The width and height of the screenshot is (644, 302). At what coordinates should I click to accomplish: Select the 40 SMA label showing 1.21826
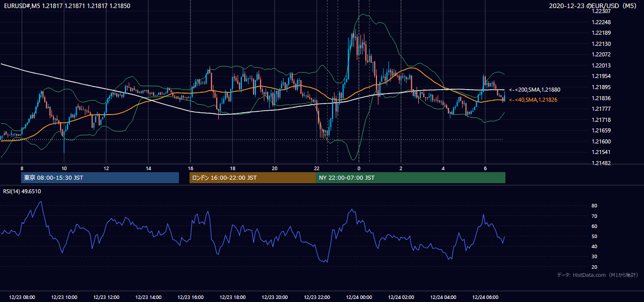pyautogui.click(x=533, y=100)
